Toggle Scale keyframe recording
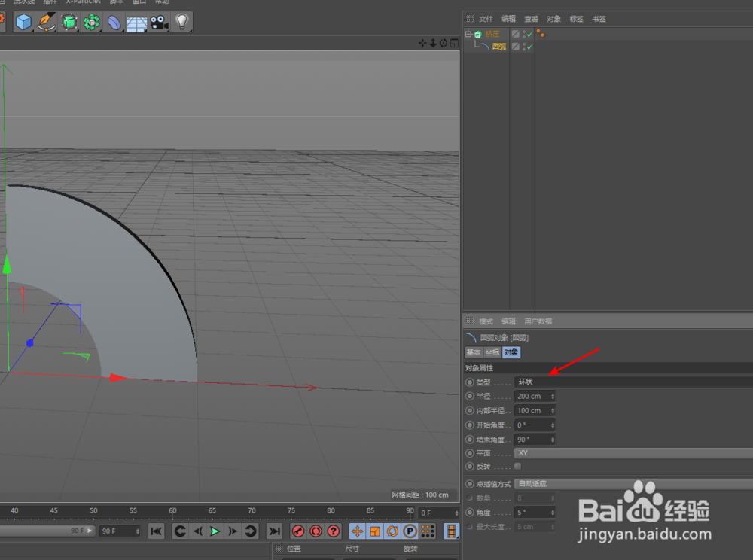 click(375, 531)
